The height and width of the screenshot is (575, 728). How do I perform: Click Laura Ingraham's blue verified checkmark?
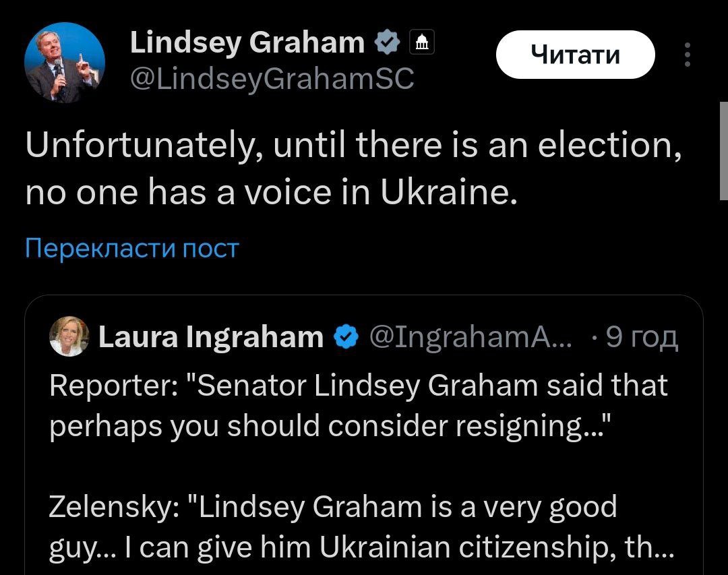pyautogui.click(x=346, y=336)
